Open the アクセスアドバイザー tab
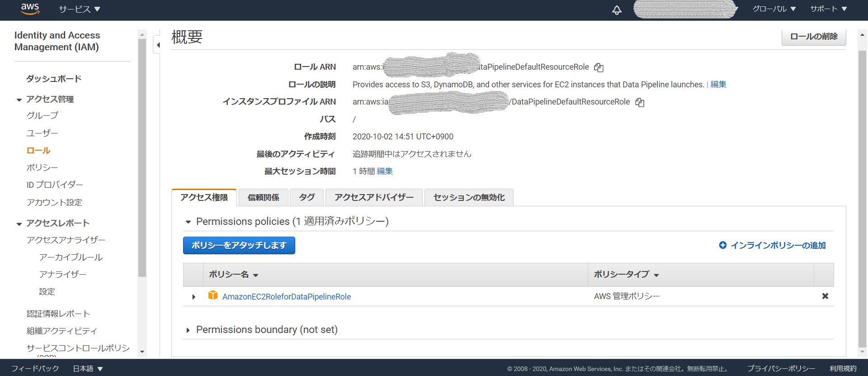 (374, 197)
